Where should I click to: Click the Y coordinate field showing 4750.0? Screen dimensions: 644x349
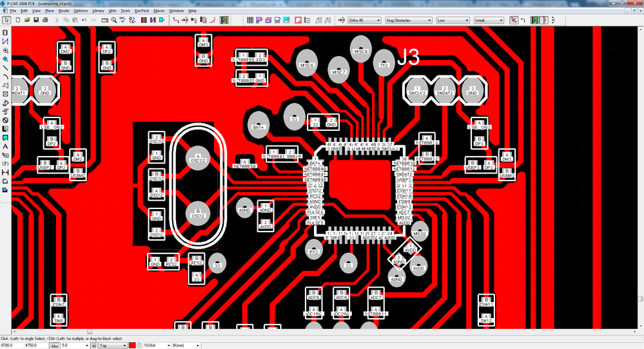click(36, 346)
